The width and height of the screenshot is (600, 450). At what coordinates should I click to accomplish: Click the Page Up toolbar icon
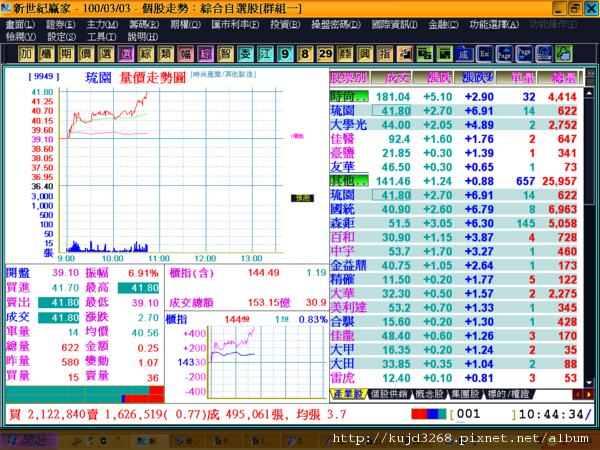click(x=504, y=54)
